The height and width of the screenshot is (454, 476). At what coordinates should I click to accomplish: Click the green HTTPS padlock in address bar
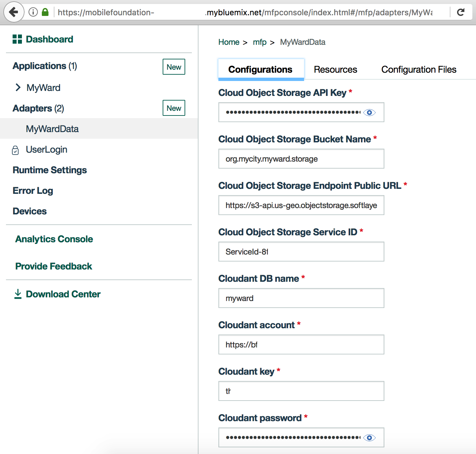[45, 12]
